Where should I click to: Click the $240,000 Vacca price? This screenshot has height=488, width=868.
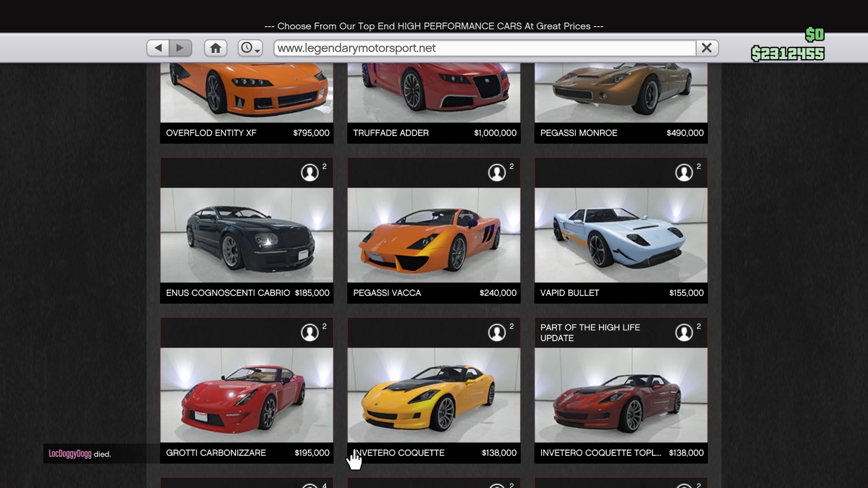tap(498, 293)
